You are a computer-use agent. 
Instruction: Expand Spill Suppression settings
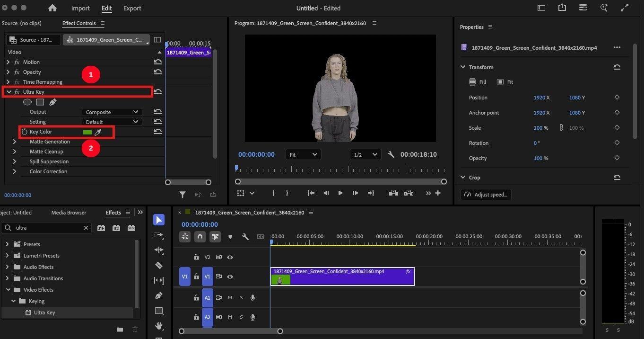tap(15, 161)
